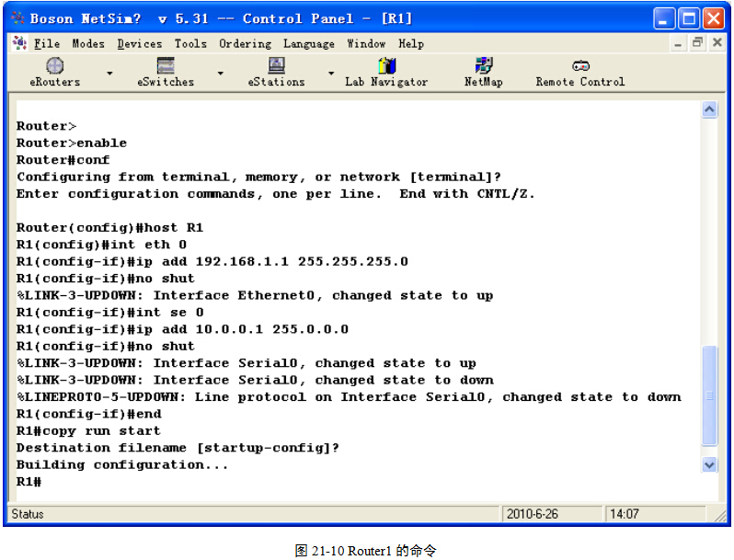Open the eStations device selector
Image resolution: width=734 pixels, height=560 pixels.
coord(276,73)
